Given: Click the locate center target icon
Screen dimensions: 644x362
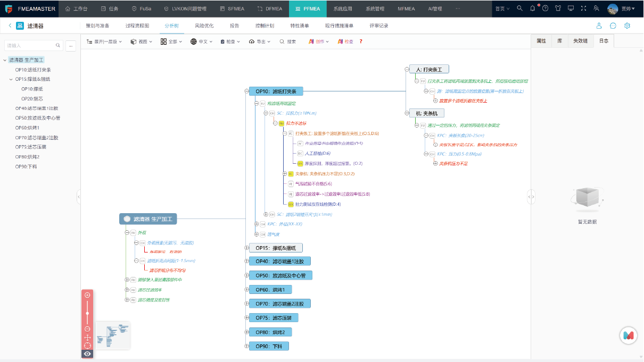Looking at the screenshot, I should point(88,346).
